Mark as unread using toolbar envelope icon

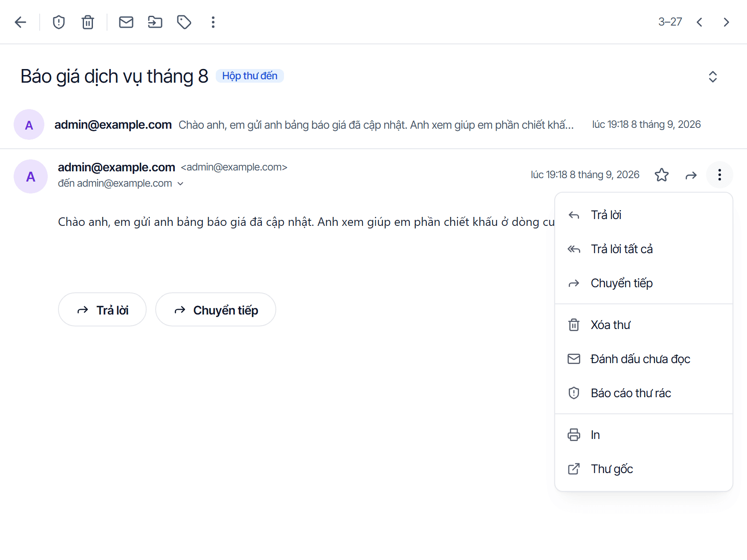pos(126,22)
